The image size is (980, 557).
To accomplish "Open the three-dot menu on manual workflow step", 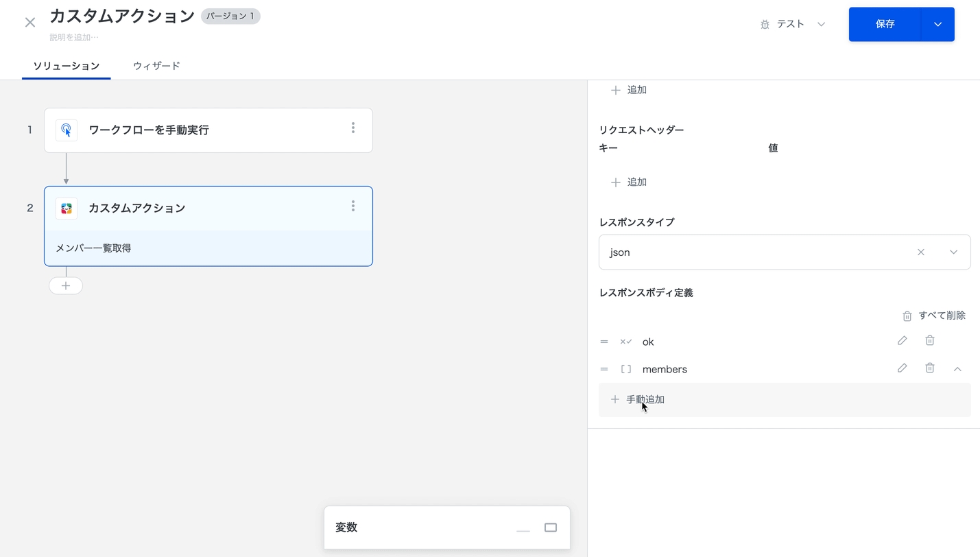I will (x=353, y=128).
